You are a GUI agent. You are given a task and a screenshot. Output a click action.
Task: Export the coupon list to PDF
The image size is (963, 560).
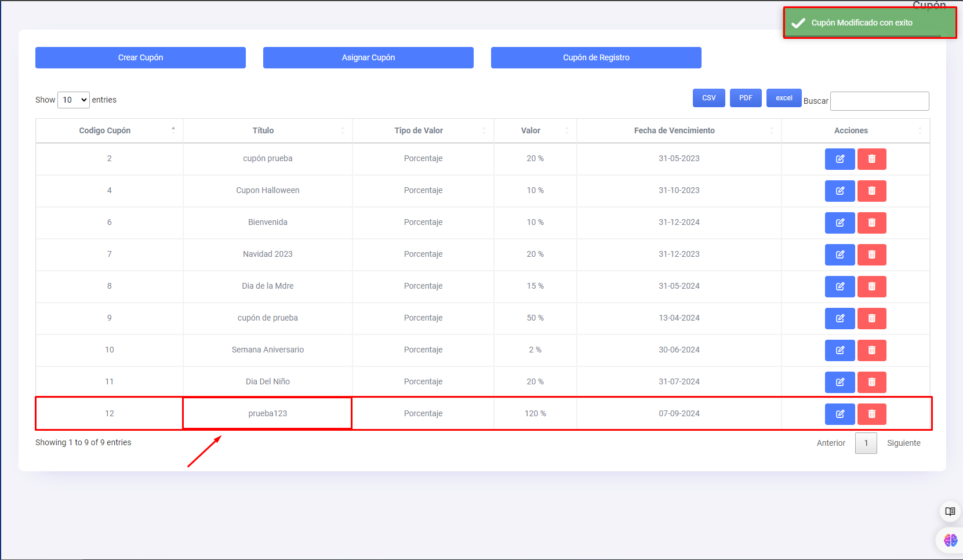pos(746,98)
